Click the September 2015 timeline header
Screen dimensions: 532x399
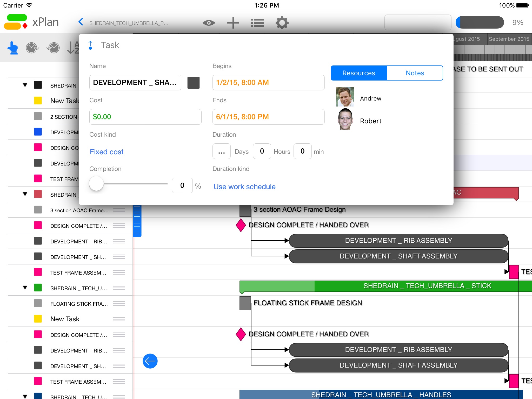pyautogui.click(x=509, y=39)
